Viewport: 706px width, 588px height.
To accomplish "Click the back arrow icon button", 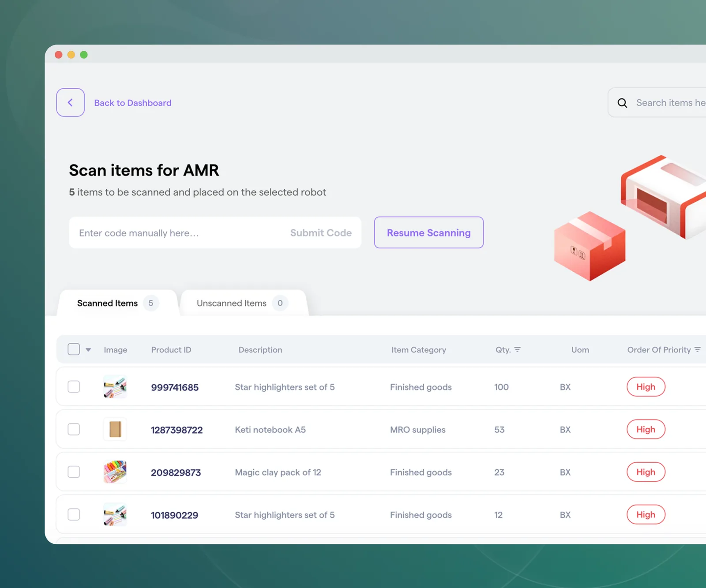I will (x=70, y=102).
